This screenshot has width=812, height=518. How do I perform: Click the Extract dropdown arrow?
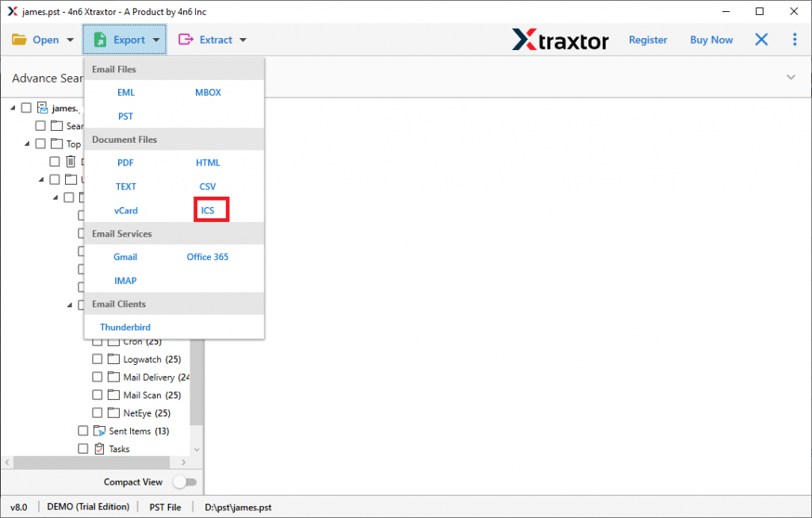243,40
